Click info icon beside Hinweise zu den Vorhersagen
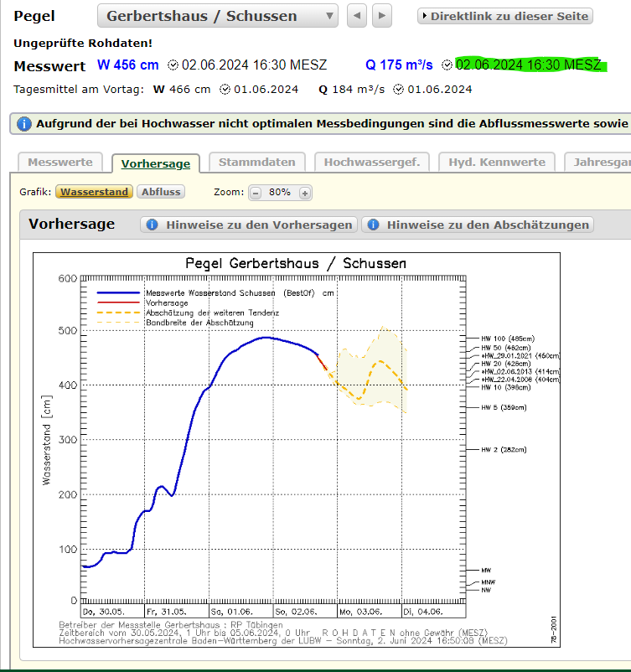Image resolution: width=631 pixels, height=672 pixels. 152,225
